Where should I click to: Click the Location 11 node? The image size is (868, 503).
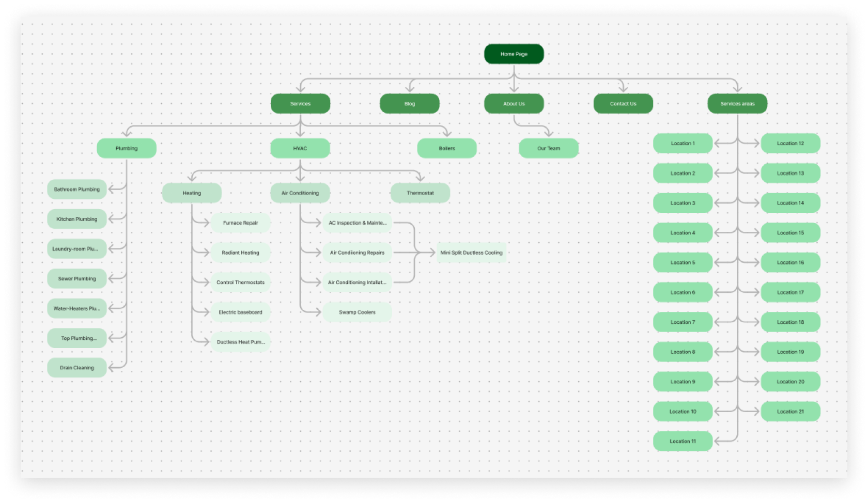683,441
